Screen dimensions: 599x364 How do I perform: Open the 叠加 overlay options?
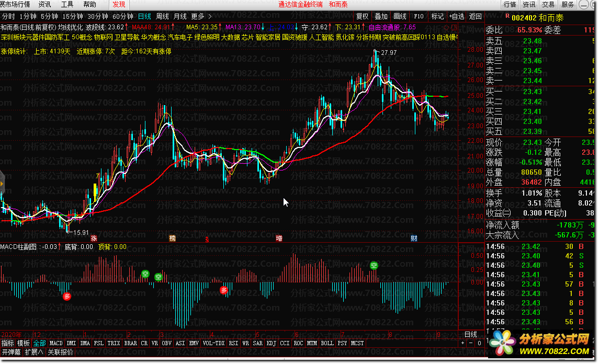point(381,16)
